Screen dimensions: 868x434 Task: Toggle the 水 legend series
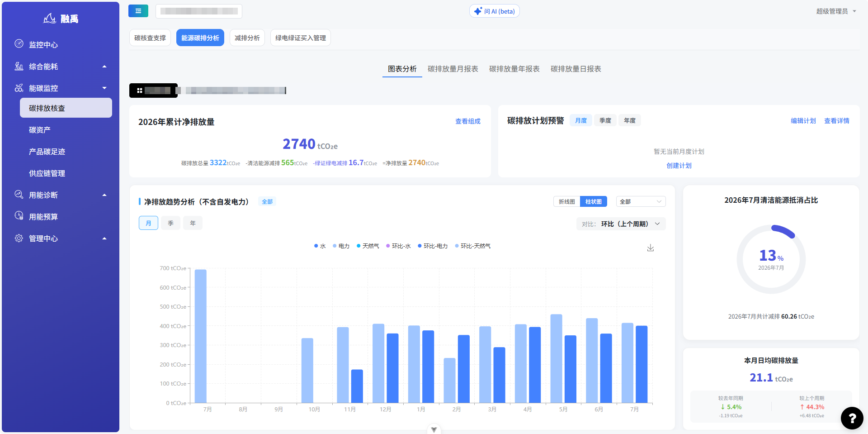320,246
